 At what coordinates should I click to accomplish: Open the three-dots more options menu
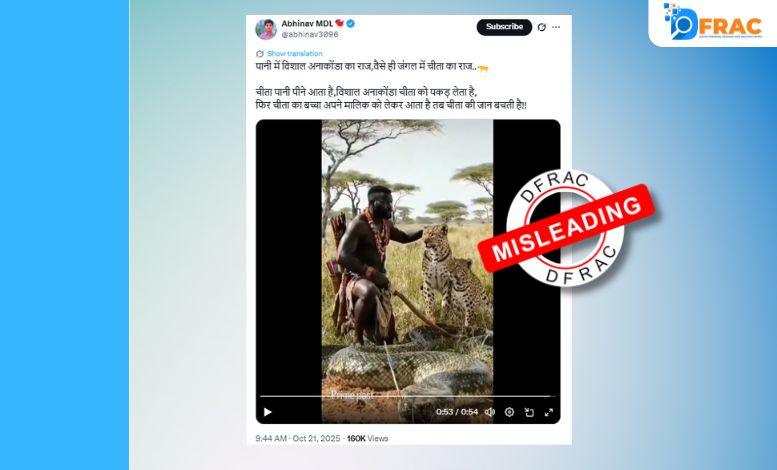(556, 27)
